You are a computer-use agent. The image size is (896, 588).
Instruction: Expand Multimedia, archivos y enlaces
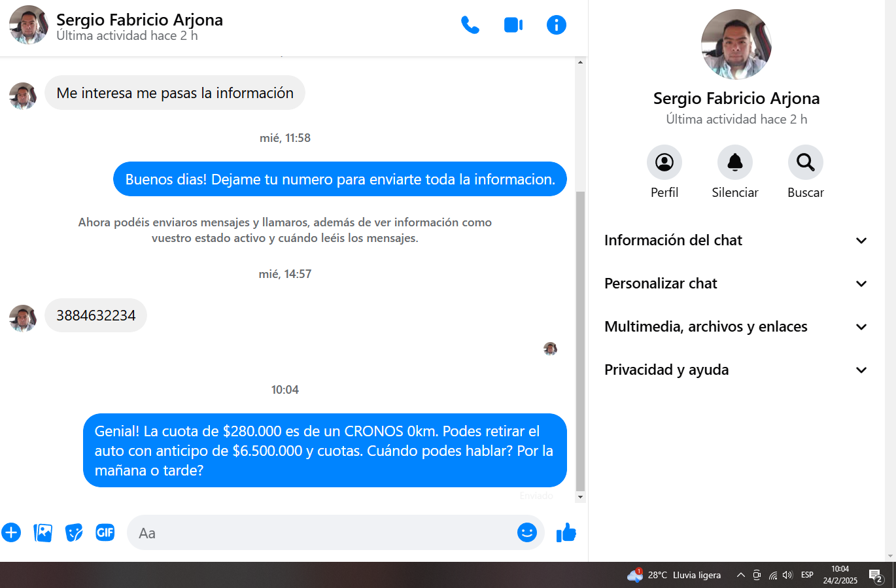tap(736, 326)
